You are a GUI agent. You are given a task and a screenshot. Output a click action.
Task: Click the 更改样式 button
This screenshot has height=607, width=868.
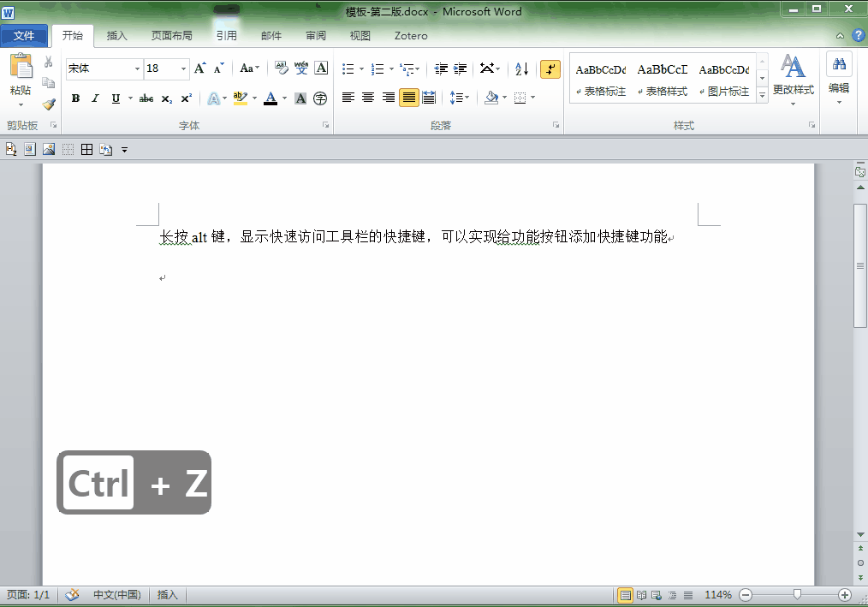click(794, 75)
